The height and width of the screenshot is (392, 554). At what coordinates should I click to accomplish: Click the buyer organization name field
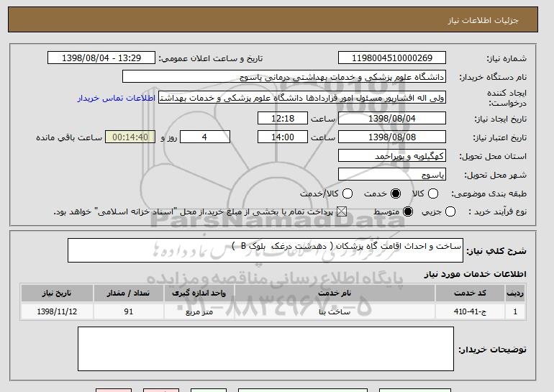[x=284, y=77]
